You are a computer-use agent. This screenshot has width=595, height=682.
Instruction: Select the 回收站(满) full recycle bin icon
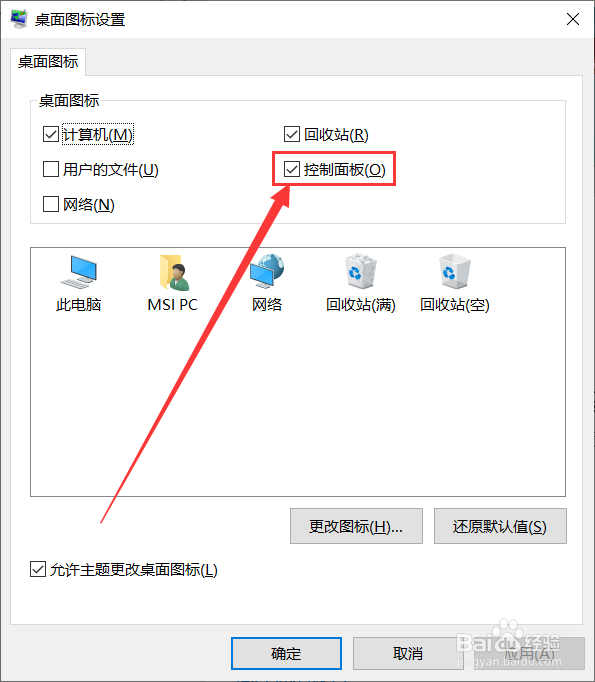pos(361,271)
